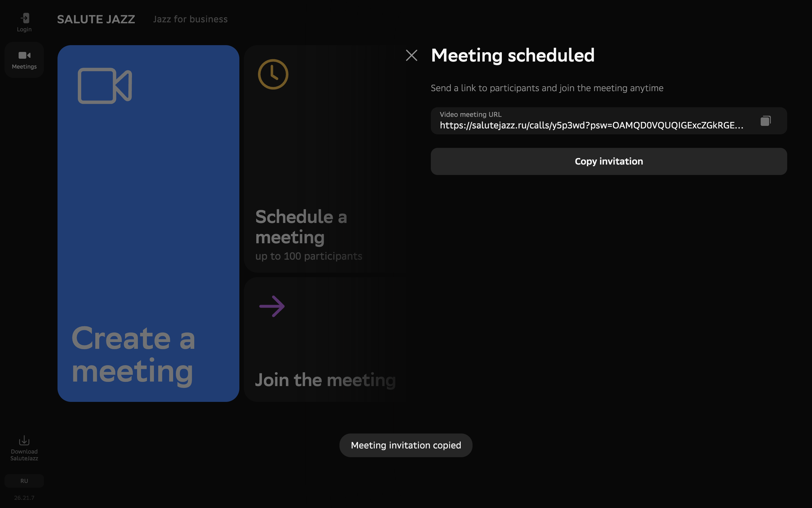Click the Create a meeting card
Screen dimensions: 812x508
[x=148, y=224]
